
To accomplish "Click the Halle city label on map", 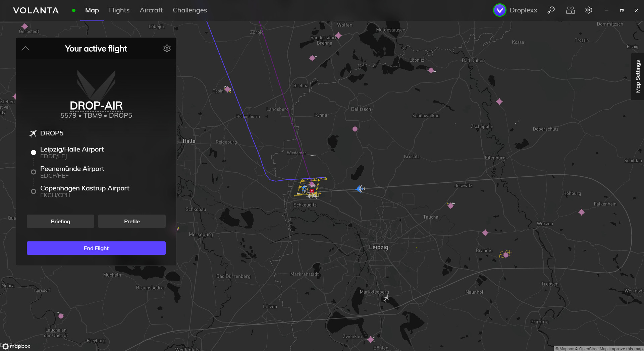I will point(189,141).
